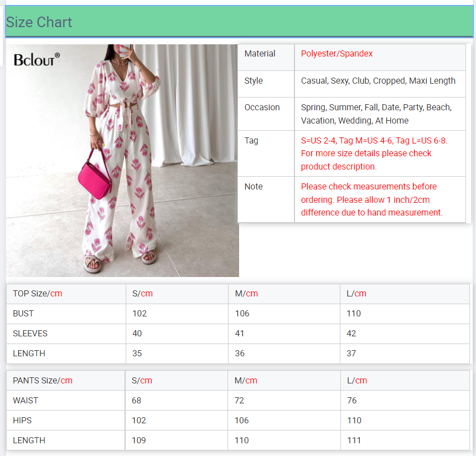
Task: Click the pink handbag in the photo
Action: (95, 175)
